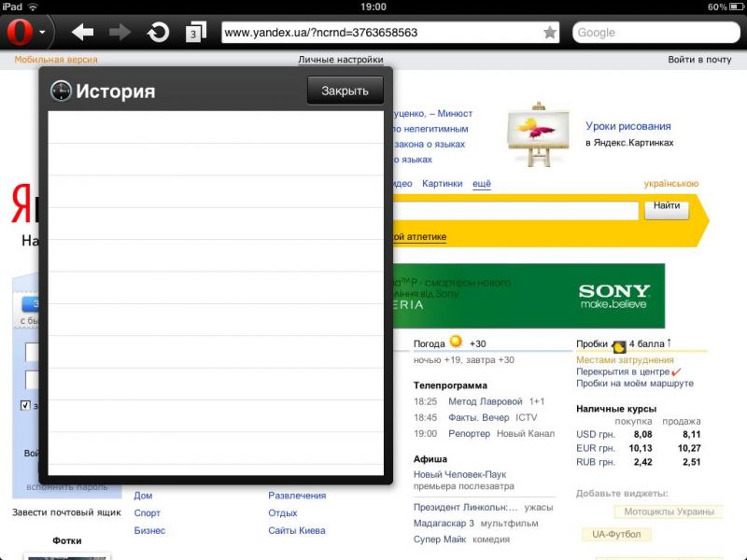The height and width of the screenshot is (560, 747).
Task: Click the traffic icon next to Пробки
Action: (618, 345)
